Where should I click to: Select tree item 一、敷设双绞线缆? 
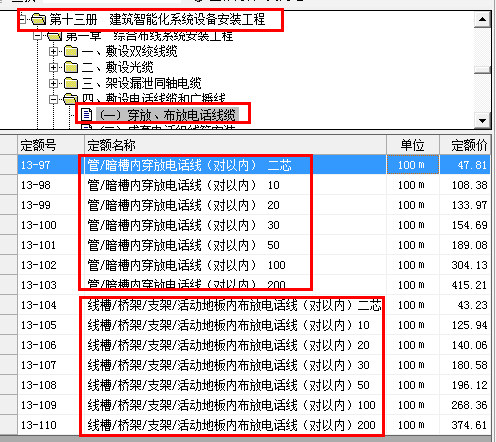click(129, 51)
